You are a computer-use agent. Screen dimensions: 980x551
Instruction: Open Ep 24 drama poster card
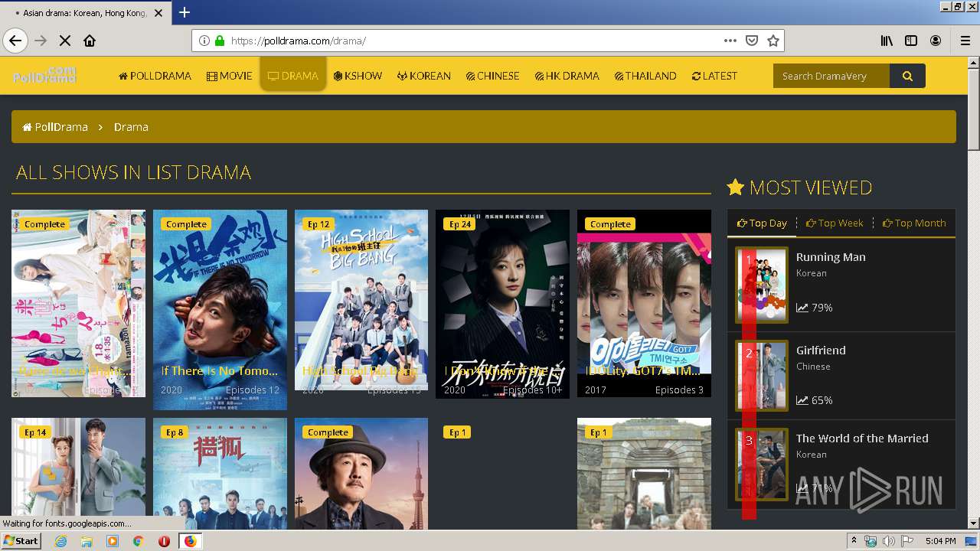pos(502,305)
